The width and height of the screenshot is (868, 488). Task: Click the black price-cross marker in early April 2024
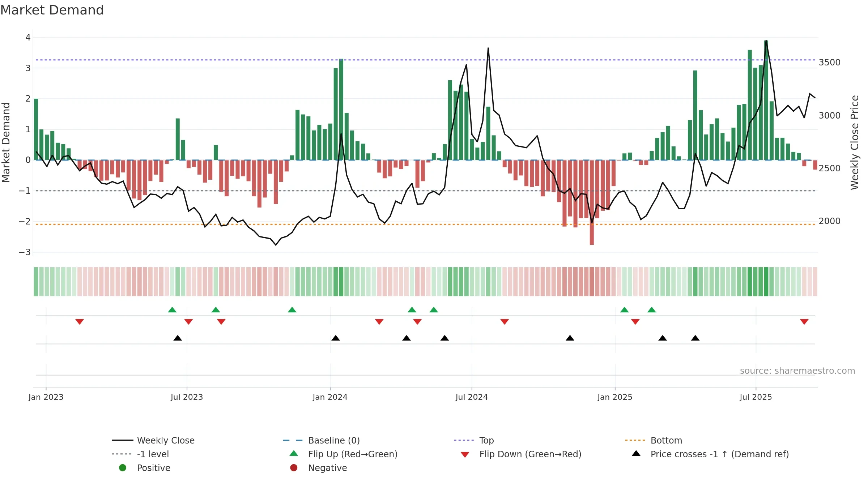[407, 338]
